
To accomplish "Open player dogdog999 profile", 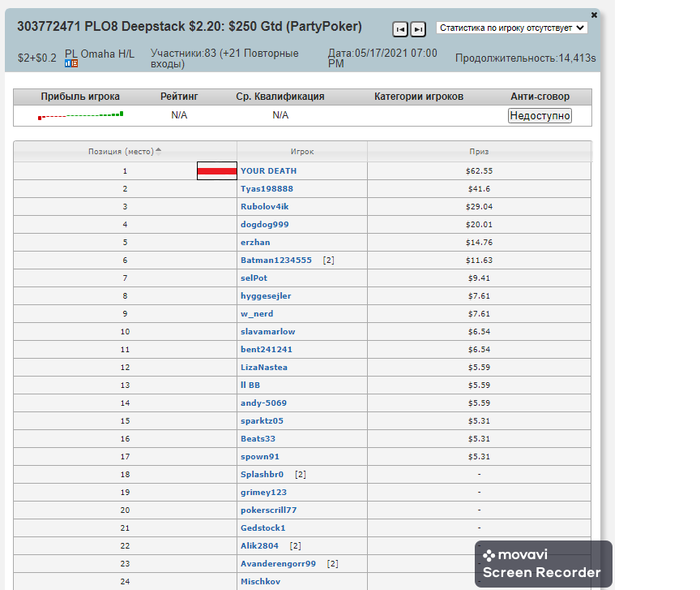I will 264,224.
